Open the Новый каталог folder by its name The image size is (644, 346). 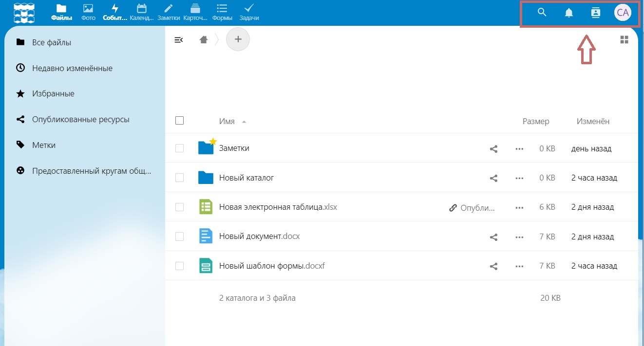246,178
